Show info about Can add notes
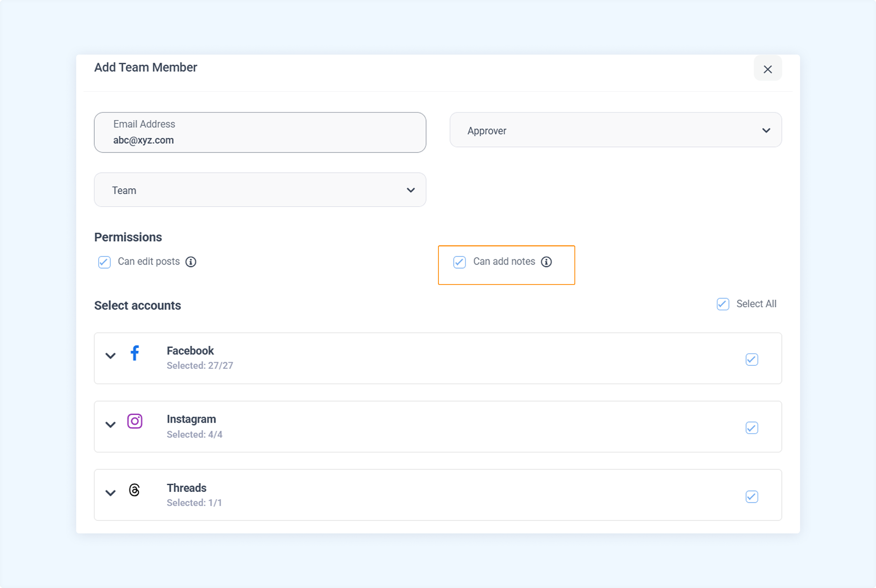This screenshot has height=588, width=876. tap(546, 262)
